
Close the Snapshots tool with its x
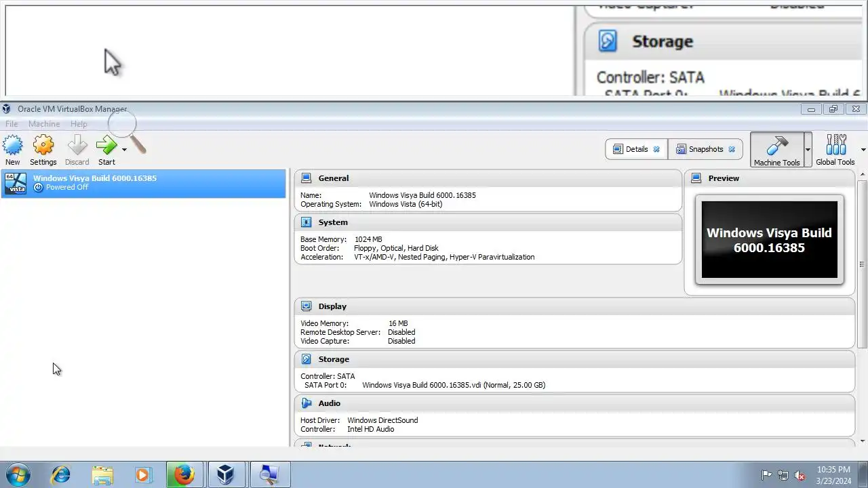[x=732, y=149]
